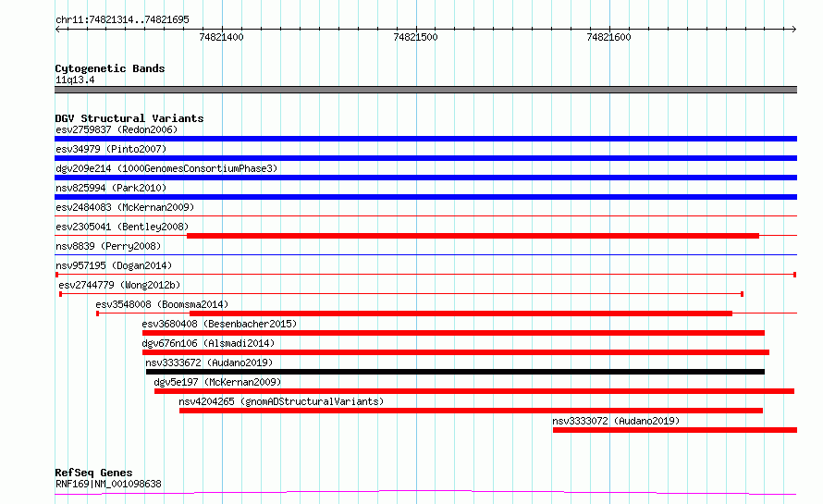Screen dimensions: 823x504
Task: Click the thin red line for nsv957195
Action: pyautogui.click(x=425, y=275)
